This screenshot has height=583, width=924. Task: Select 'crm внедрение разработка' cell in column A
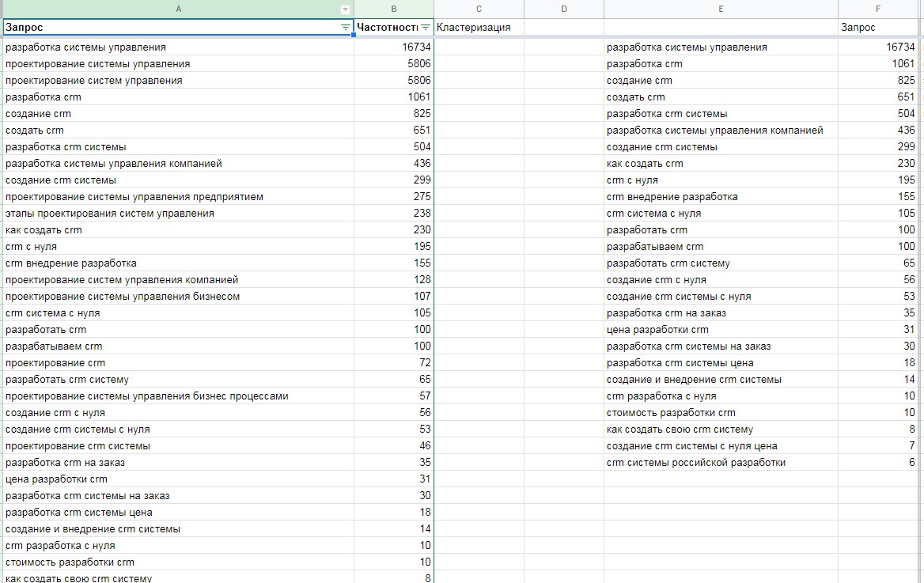click(179, 263)
